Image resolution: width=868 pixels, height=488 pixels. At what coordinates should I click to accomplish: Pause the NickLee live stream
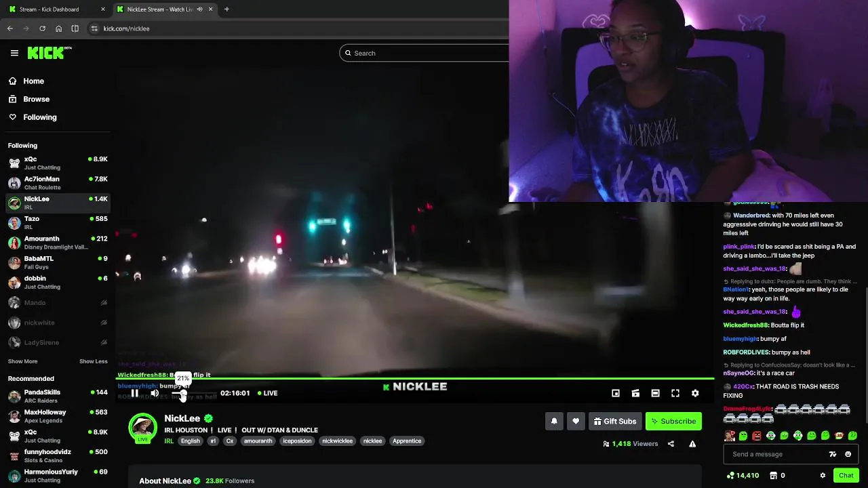[135, 393]
